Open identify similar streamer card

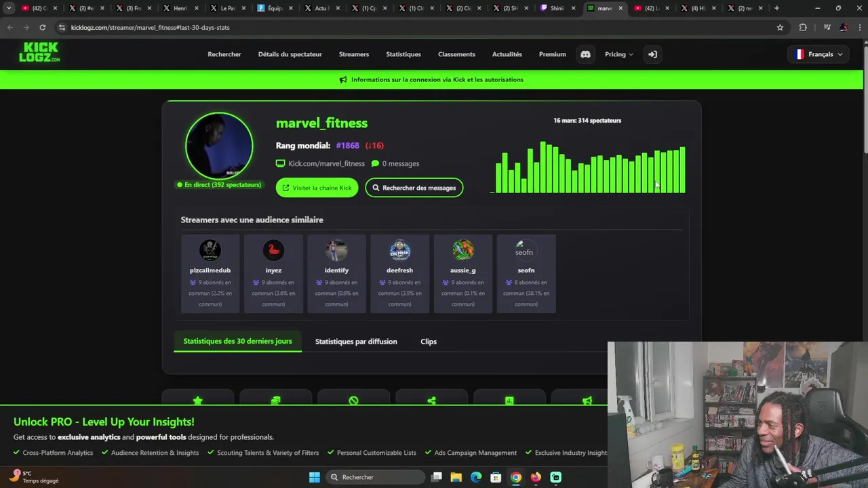tap(336, 274)
